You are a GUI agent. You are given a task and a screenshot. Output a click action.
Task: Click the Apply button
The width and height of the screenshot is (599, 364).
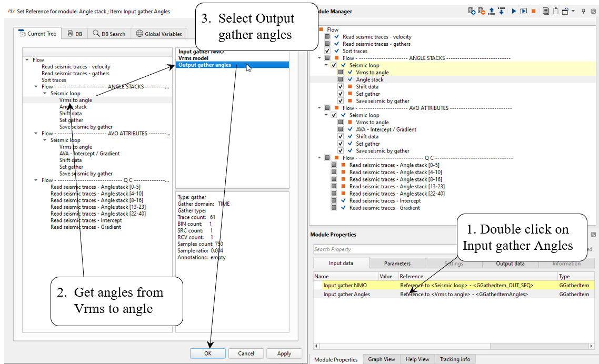(284, 353)
